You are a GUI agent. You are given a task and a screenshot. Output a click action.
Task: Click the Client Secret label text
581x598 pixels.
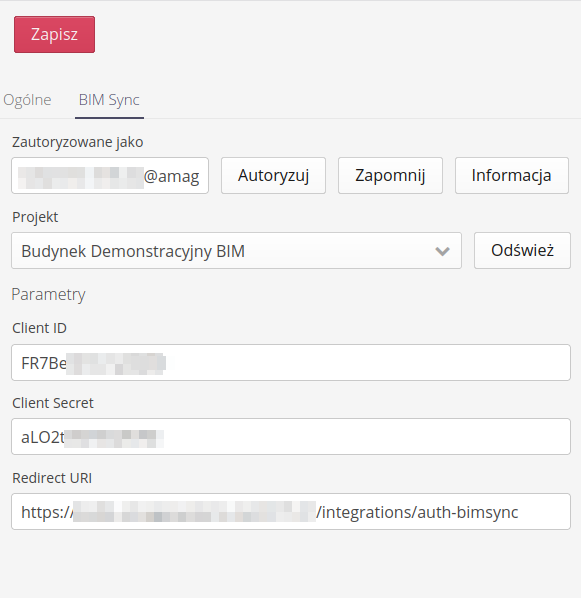53,403
